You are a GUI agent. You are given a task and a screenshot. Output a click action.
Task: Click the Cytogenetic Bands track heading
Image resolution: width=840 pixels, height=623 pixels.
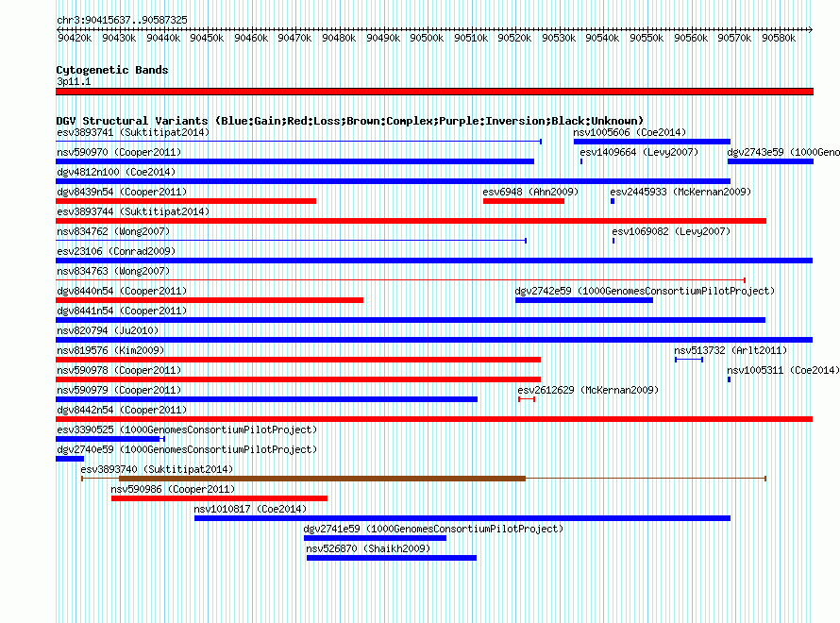tap(112, 70)
